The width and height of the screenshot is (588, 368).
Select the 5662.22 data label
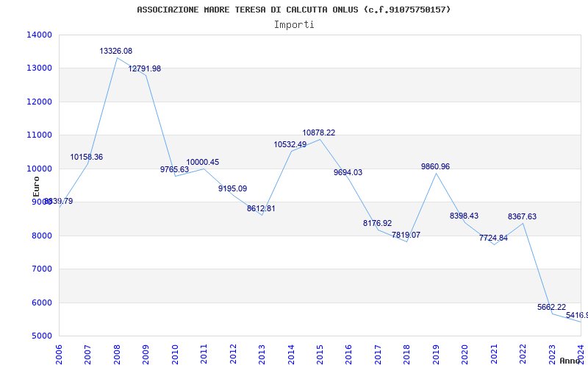click(x=552, y=307)
